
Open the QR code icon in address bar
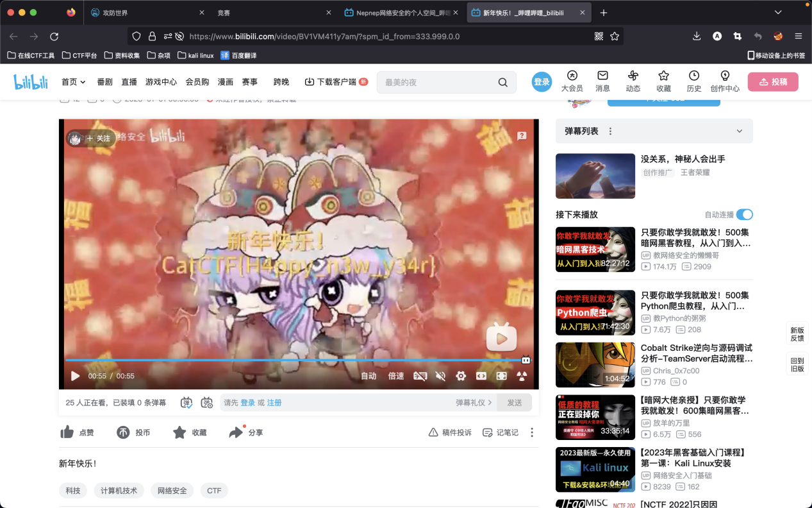[599, 37]
